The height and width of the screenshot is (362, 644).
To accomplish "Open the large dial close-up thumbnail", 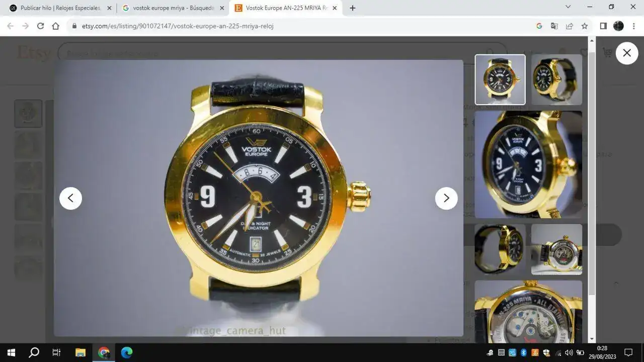I will pyautogui.click(x=528, y=164).
